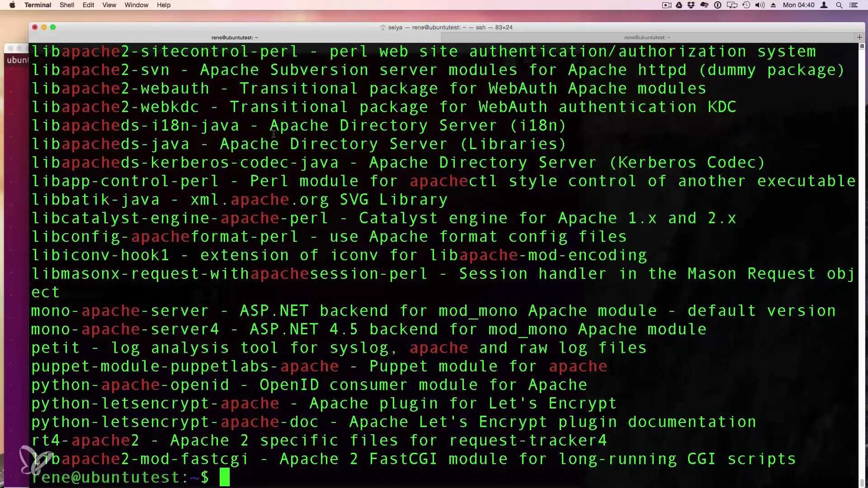This screenshot has width=868, height=488.
Task: Open the Google Drive menu bar icon
Action: 679,5
